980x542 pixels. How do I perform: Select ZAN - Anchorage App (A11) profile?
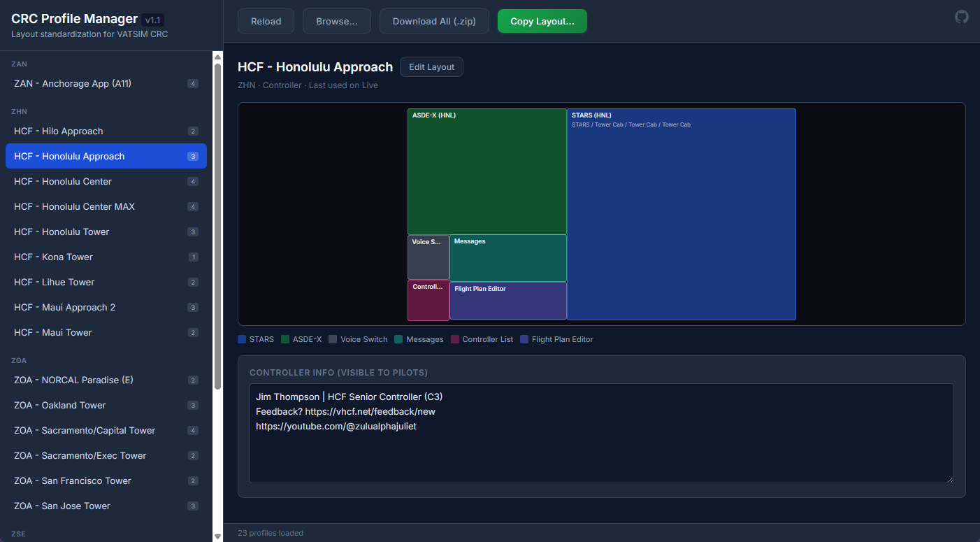tap(106, 83)
